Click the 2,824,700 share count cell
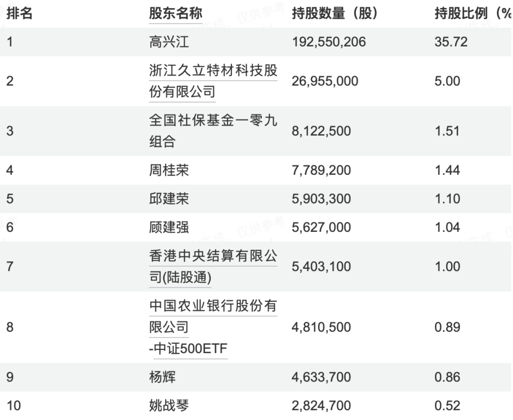Image resolution: width=513 pixels, height=420 pixels. [321, 406]
